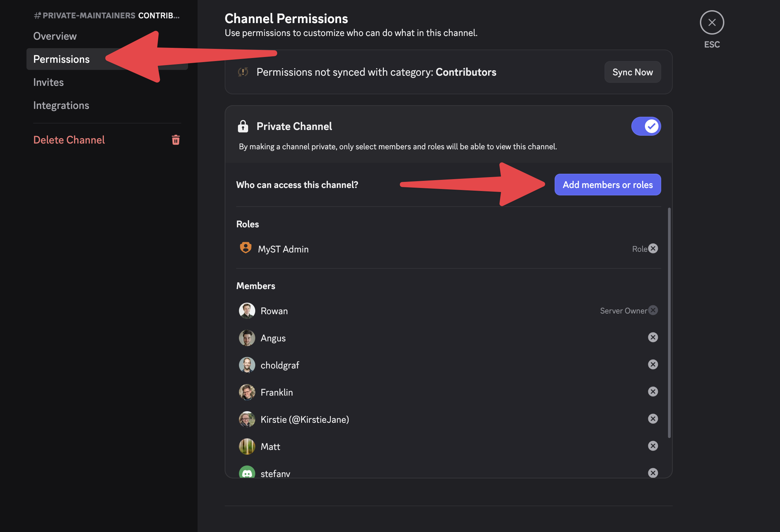Remove Angus from channel access
The height and width of the screenshot is (532, 780).
coord(653,337)
